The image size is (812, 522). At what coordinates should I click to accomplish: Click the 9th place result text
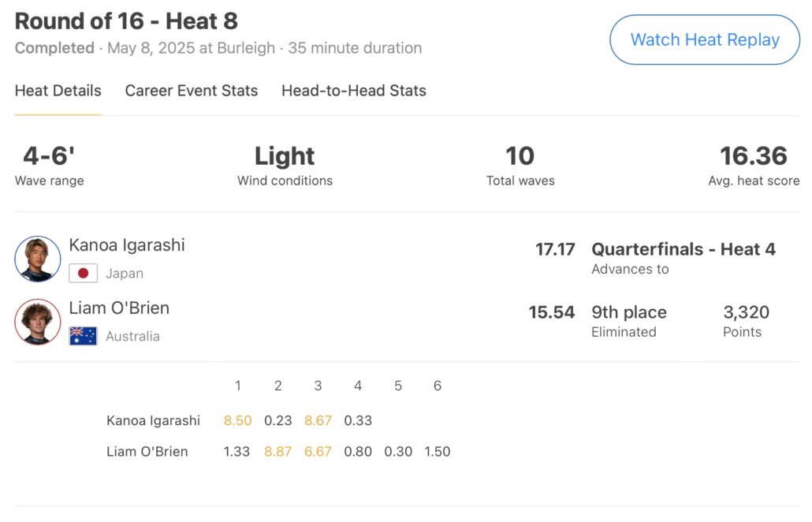629,312
